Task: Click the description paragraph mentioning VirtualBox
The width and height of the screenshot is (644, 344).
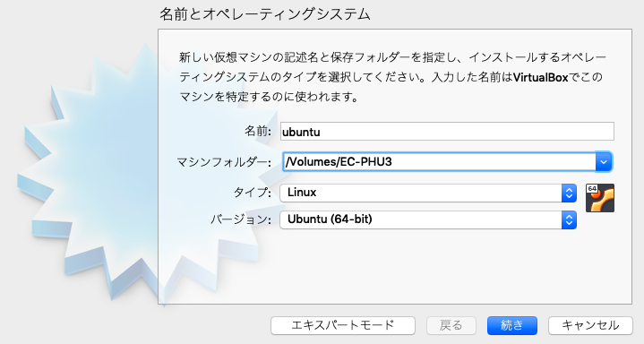Action: pyautogui.click(x=392, y=77)
